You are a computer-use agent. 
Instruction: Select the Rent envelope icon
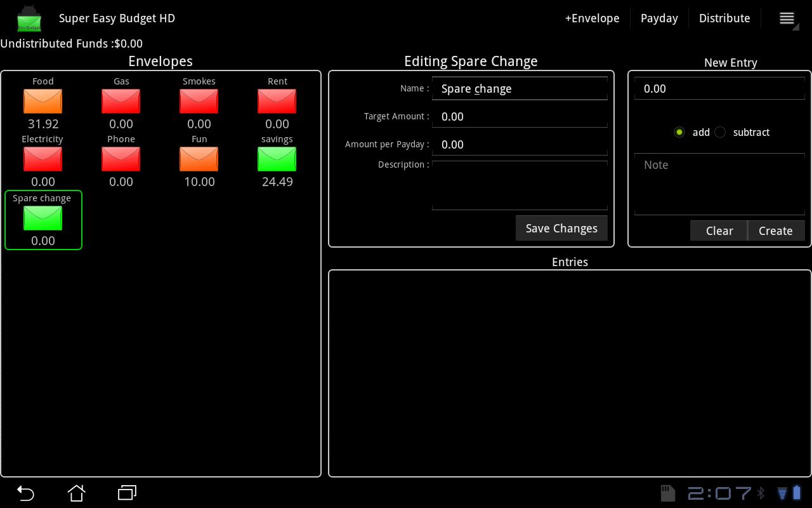click(277, 101)
